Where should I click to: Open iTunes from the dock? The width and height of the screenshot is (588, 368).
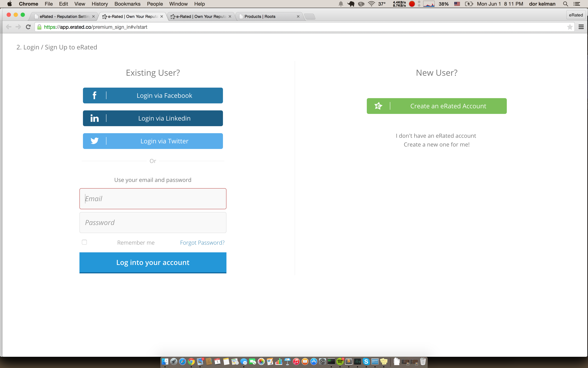tap(296, 362)
